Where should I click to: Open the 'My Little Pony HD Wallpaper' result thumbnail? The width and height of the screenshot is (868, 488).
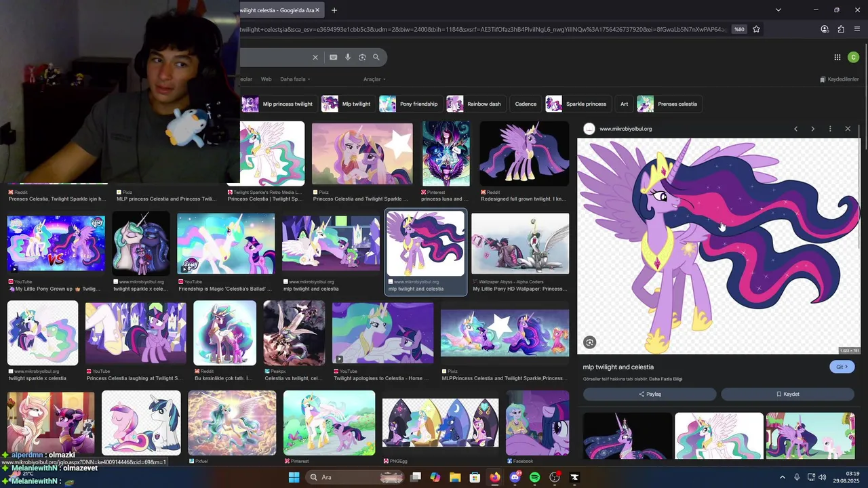[520, 244]
